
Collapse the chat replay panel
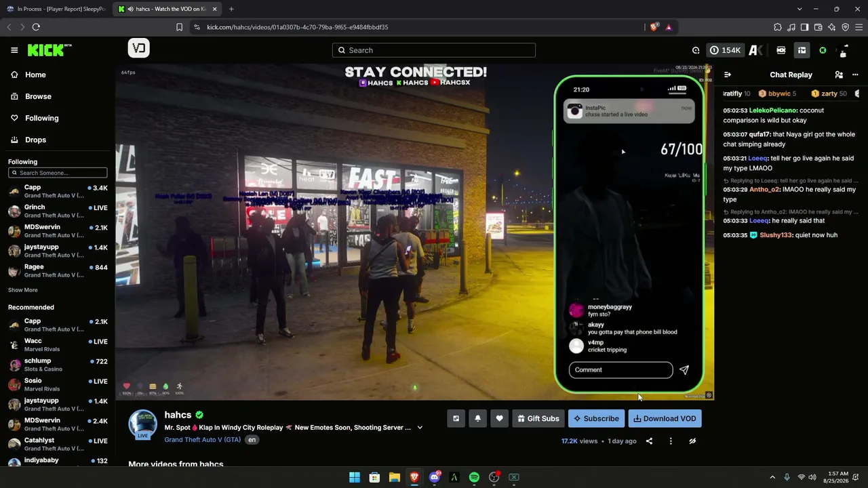coord(728,75)
